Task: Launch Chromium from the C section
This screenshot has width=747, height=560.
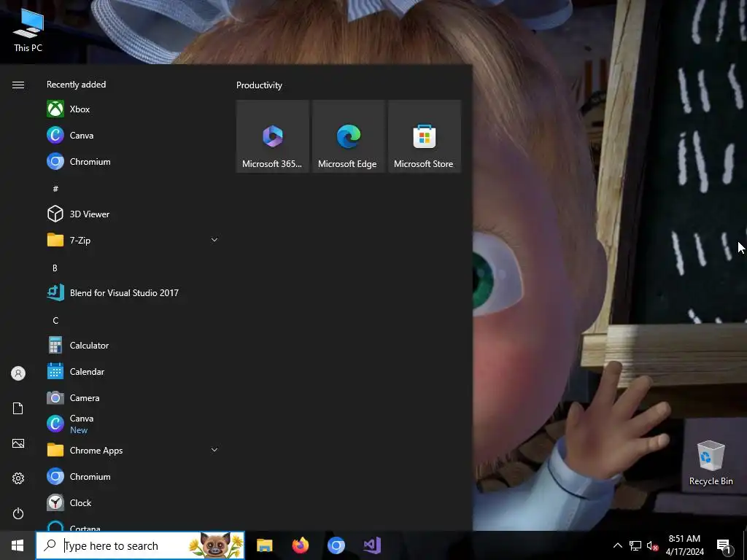Action: [133, 476]
